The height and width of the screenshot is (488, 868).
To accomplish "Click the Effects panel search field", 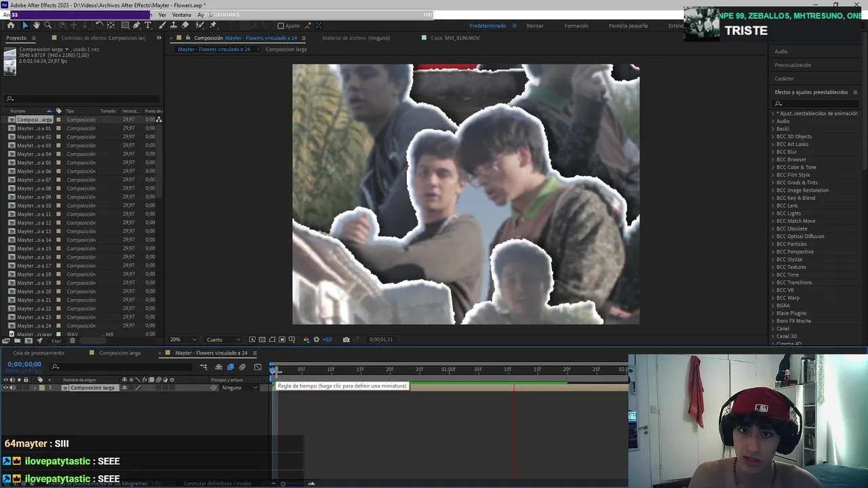I will (816, 104).
